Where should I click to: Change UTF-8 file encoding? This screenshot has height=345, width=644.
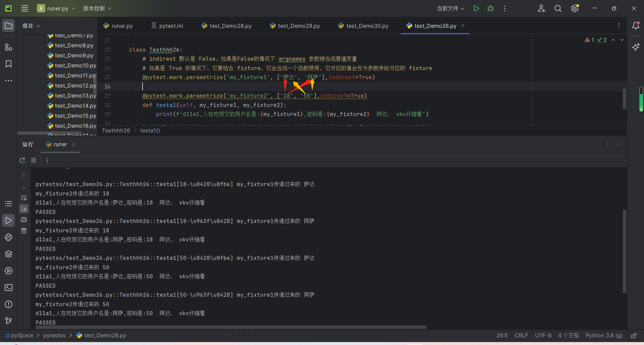(543, 336)
